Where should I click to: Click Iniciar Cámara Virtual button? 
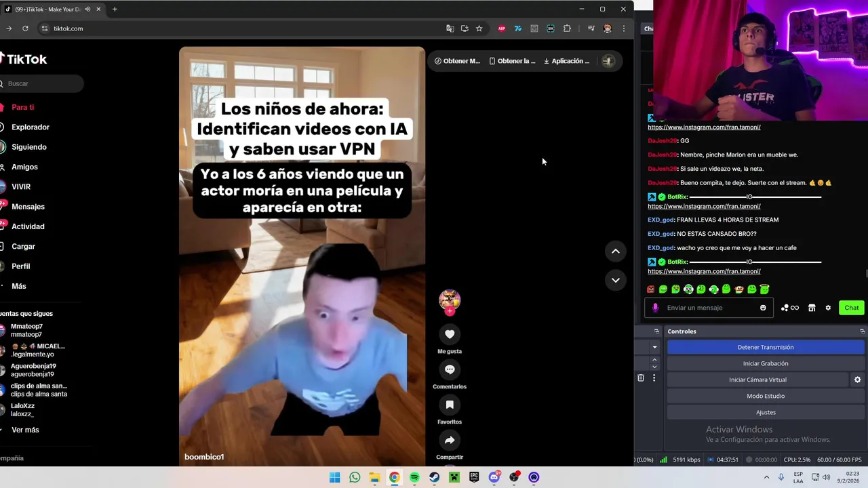tap(757, 380)
